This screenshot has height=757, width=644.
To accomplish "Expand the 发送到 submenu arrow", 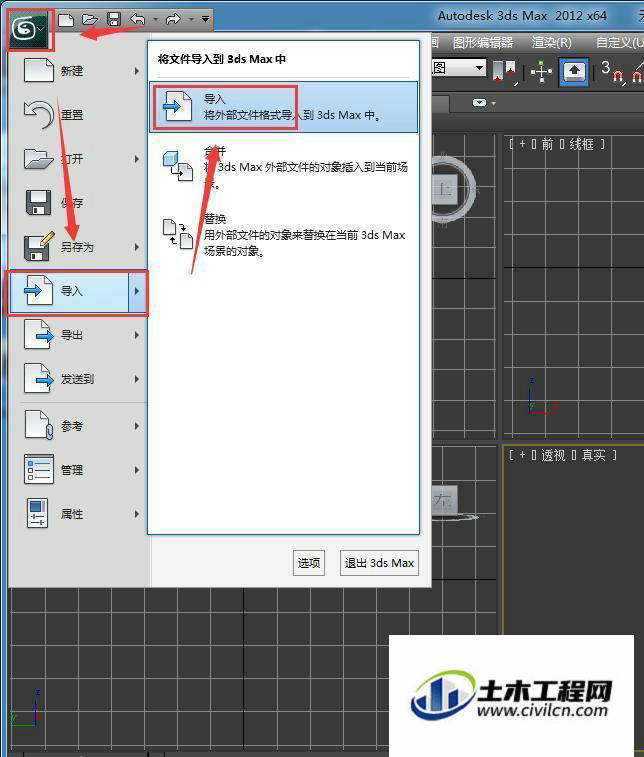I will (137, 379).
